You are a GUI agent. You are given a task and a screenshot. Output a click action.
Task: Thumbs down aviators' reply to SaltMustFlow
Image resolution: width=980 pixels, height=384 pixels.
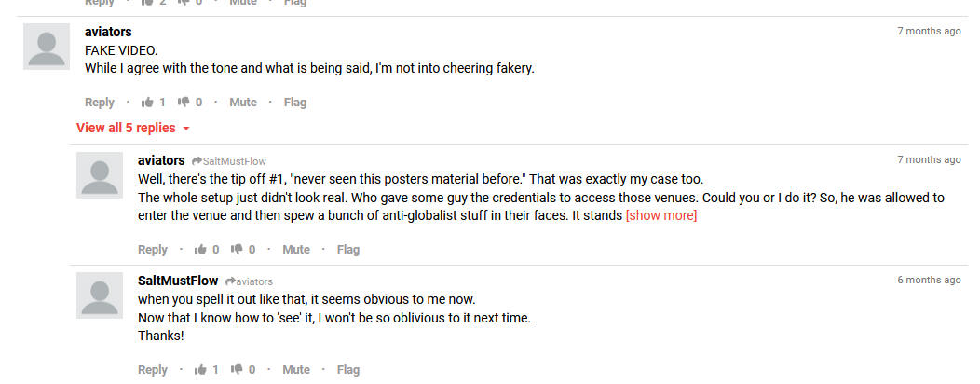[237, 250]
